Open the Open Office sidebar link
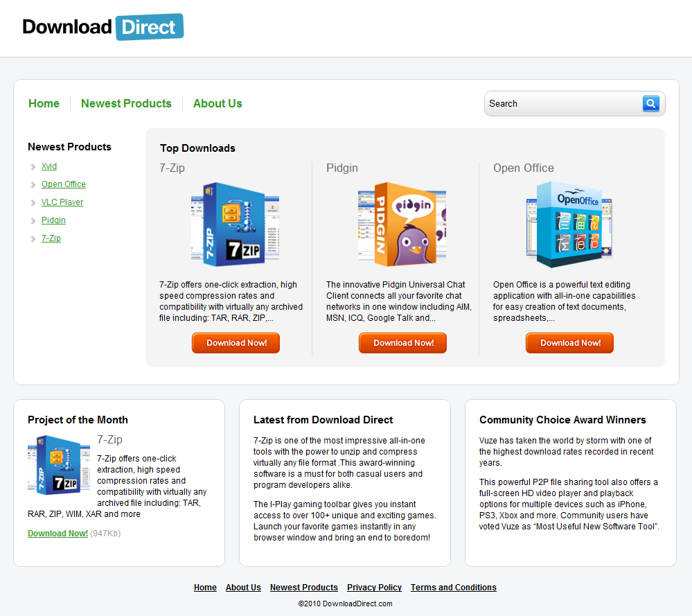The image size is (692, 616). pyautogui.click(x=64, y=184)
